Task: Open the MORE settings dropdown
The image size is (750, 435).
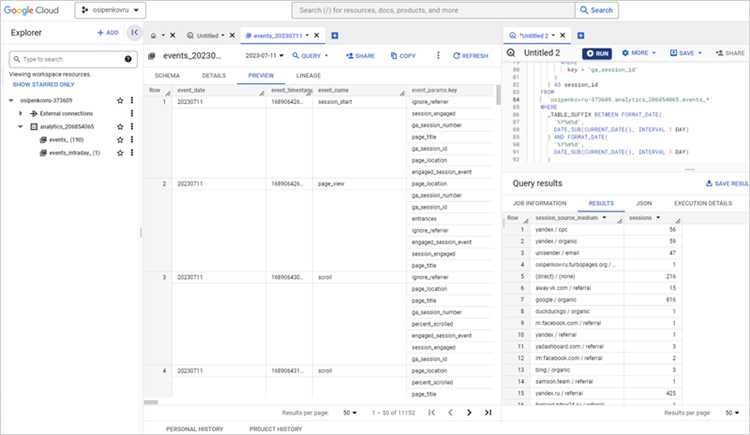Action: (x=638, y=52)
